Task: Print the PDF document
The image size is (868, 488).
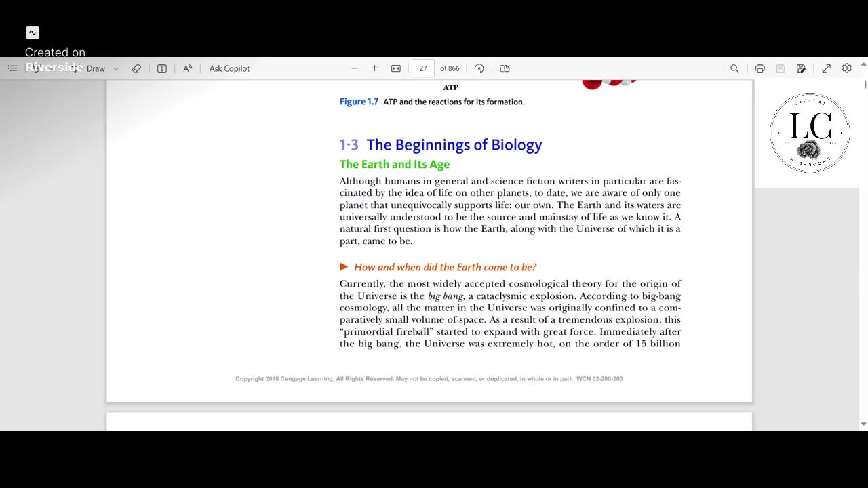Action: [760, 68]
